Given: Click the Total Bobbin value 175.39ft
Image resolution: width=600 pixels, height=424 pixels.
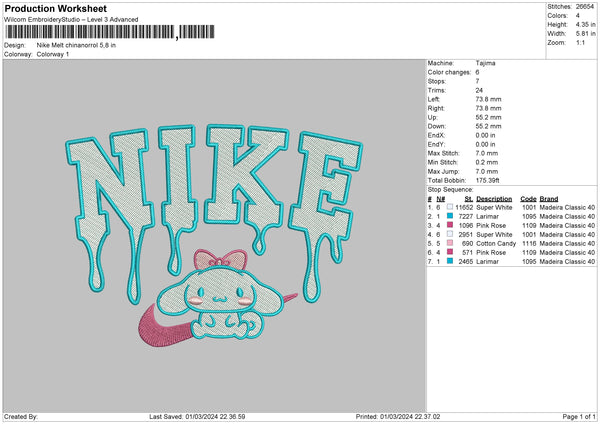Looking at the screenshot, I should click(488, 180).
